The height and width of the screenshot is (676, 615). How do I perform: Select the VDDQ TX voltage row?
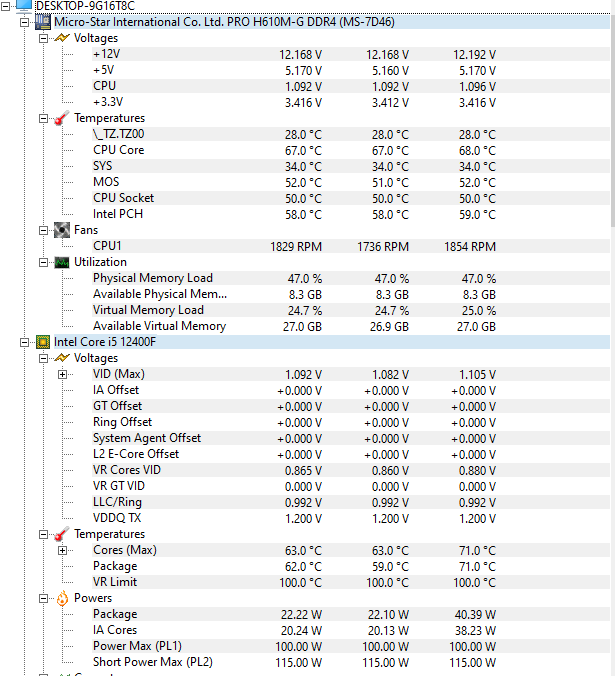pyautogui.click(x=350, y=518)
